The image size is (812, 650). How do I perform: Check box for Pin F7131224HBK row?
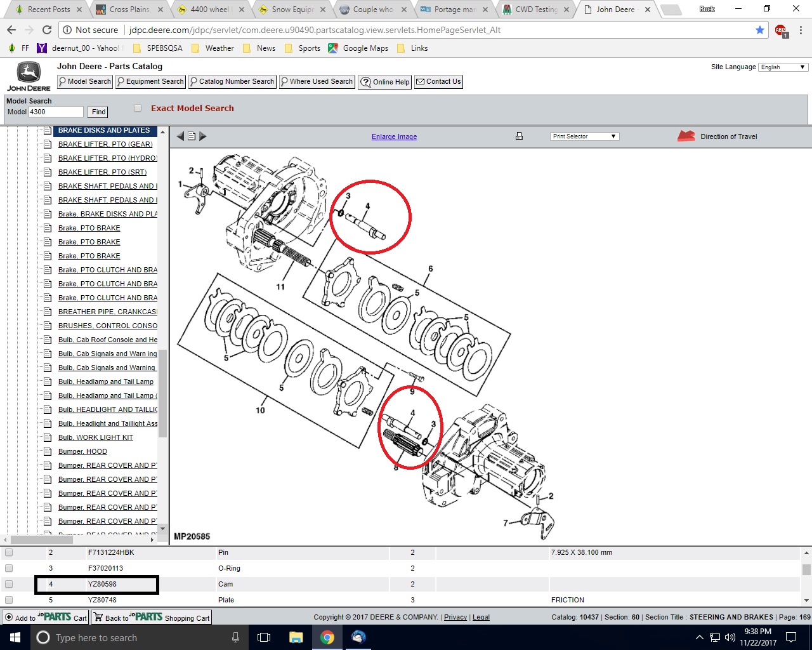(9, 552)
